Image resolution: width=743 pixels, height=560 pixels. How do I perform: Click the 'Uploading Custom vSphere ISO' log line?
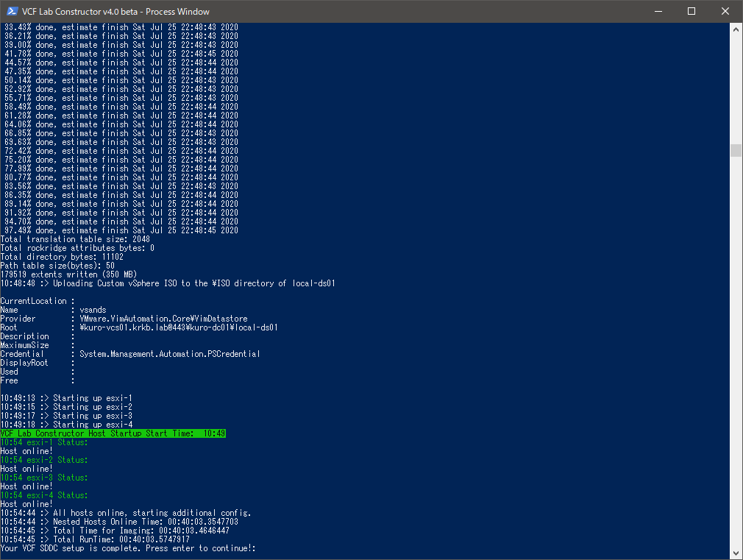click(168, 283)
